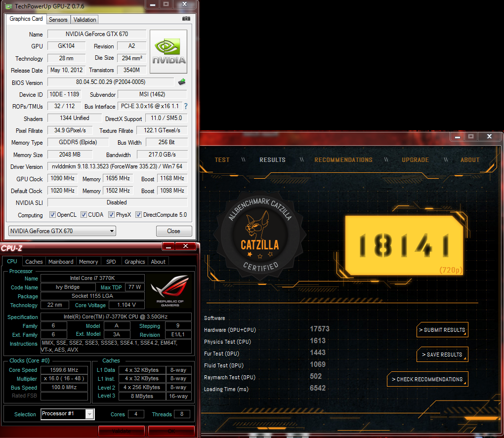Screen dimensions: 504x438
Task: Click the BIOS save chip icon
Action: click(x=182, y=82)
